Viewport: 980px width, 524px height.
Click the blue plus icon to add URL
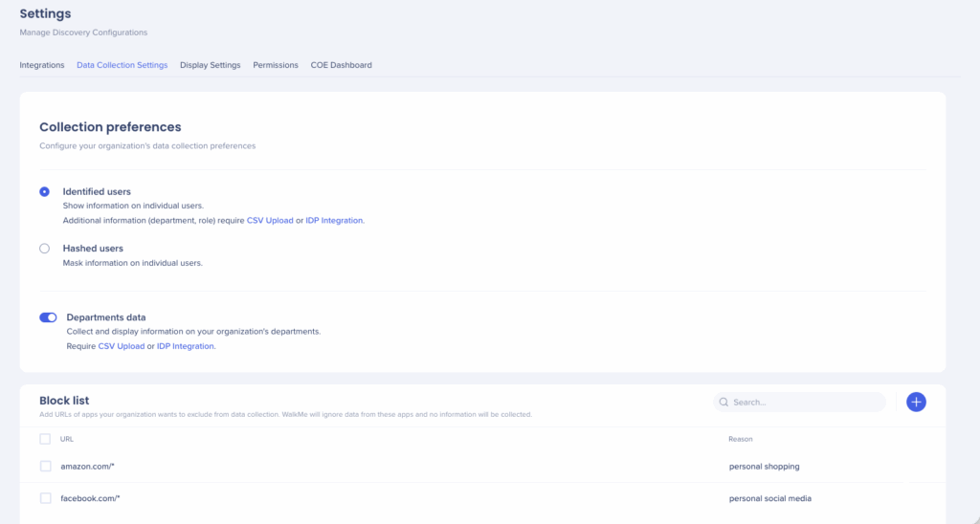916,403
